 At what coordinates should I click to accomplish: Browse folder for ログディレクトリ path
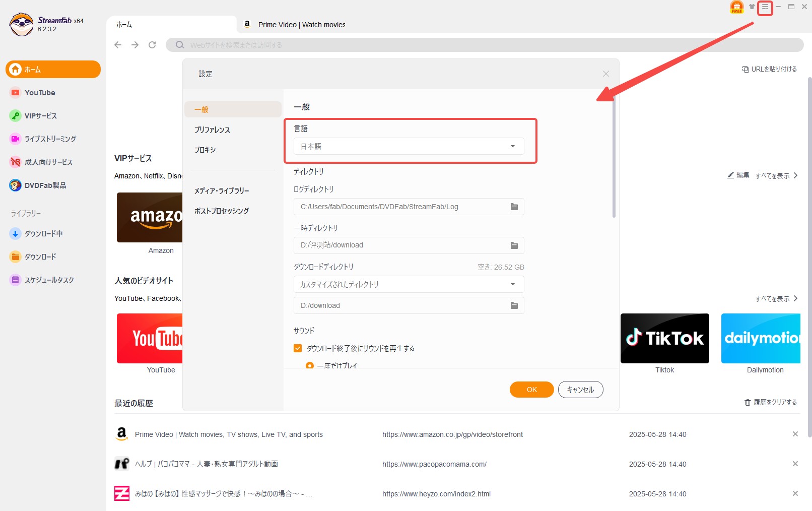(x=514, y=207)
